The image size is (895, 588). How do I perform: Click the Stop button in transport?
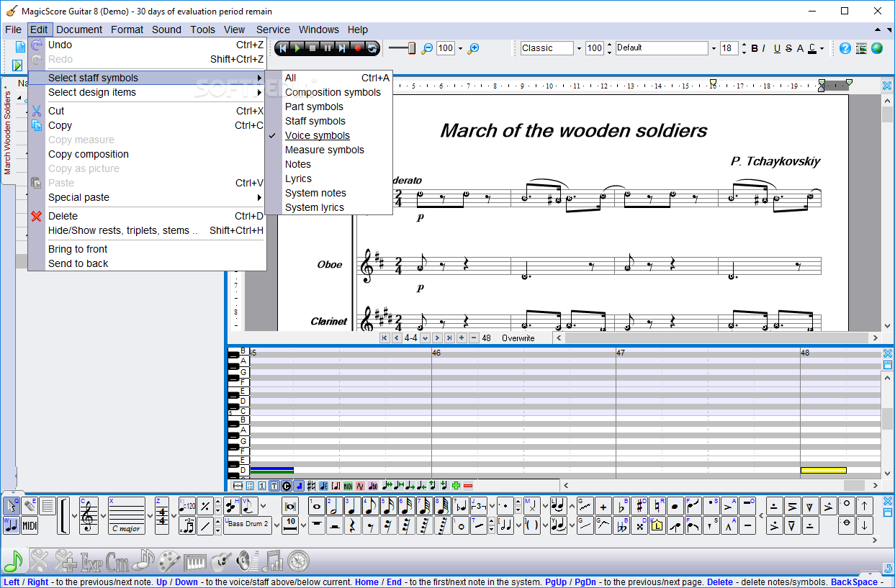[312, 48]
